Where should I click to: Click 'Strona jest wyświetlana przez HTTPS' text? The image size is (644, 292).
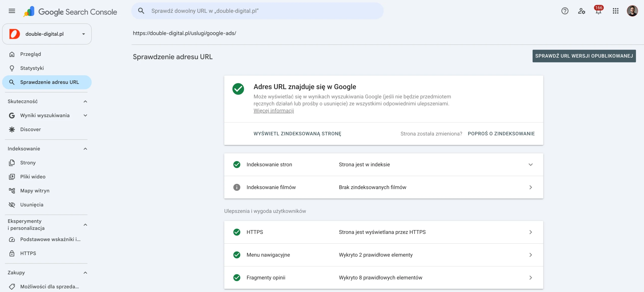tap(382, 232)
